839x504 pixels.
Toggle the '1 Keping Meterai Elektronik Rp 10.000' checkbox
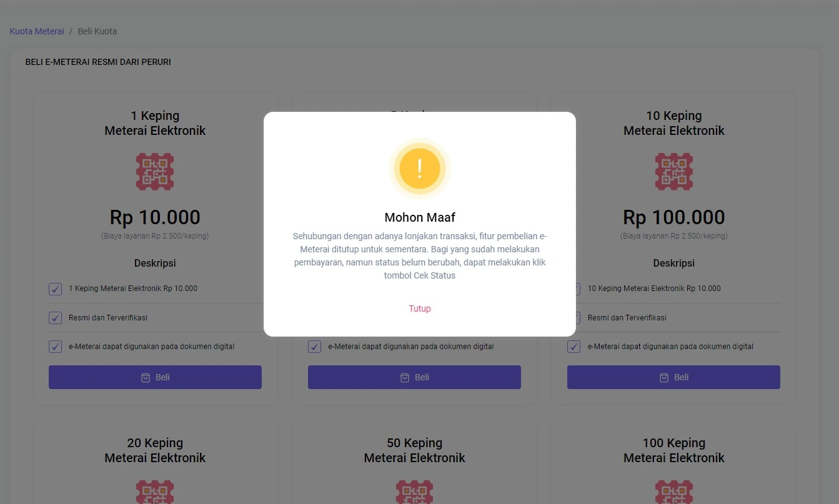[x=55, y=289]
